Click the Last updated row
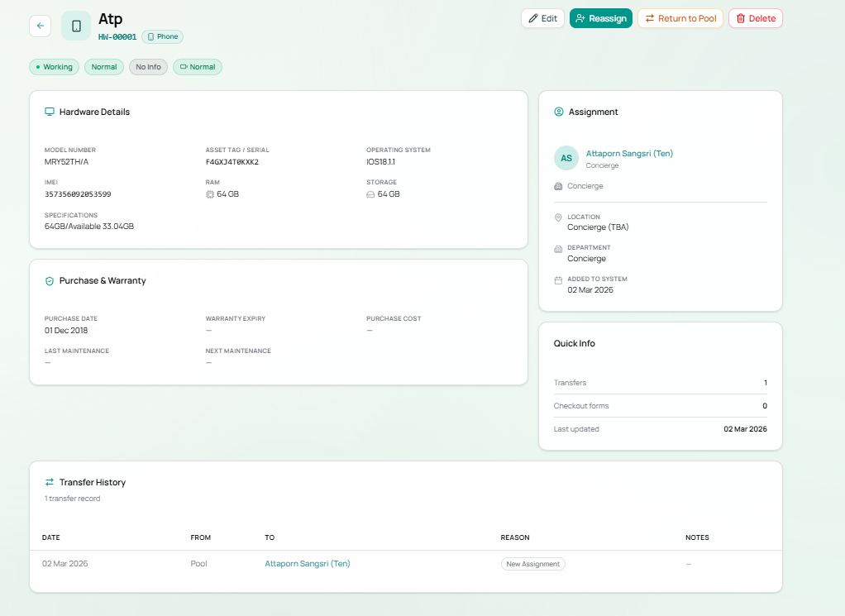Image resolution: width=845 pixels, height=616 pixels. (x=660, y=429)
